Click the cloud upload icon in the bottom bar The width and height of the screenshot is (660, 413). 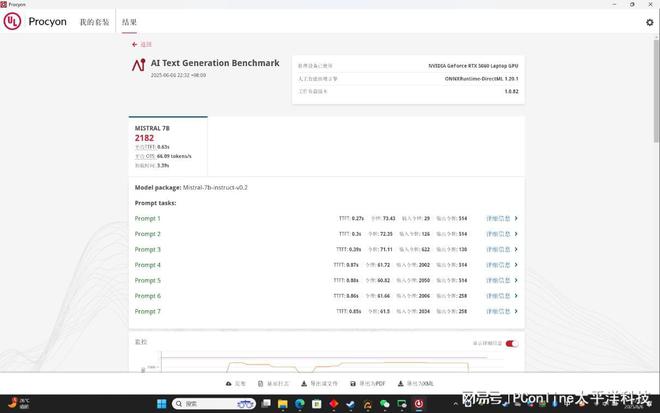[229, 384]
